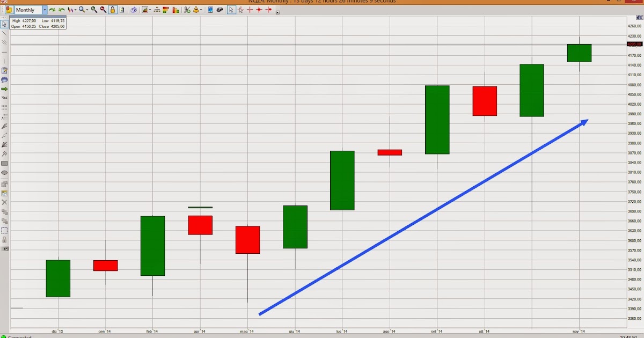Image resolution: width=644 pixels, height=338 pixels.
Task: Click the percent scale icon
Action: click(187, 10)
